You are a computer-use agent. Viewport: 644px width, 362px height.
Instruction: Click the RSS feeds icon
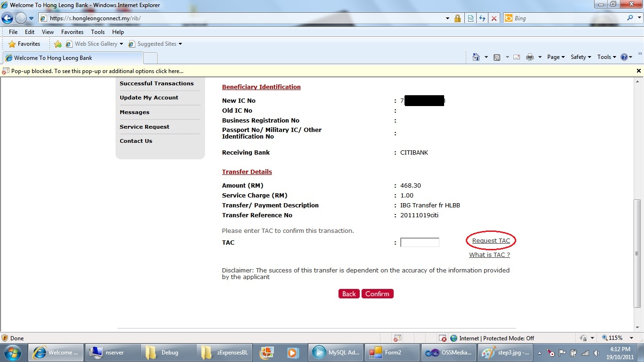point(497,57)
